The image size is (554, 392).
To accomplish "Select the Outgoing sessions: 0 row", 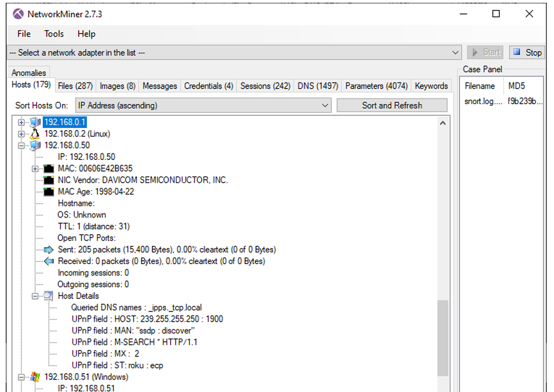I will (x=93, y=284).
